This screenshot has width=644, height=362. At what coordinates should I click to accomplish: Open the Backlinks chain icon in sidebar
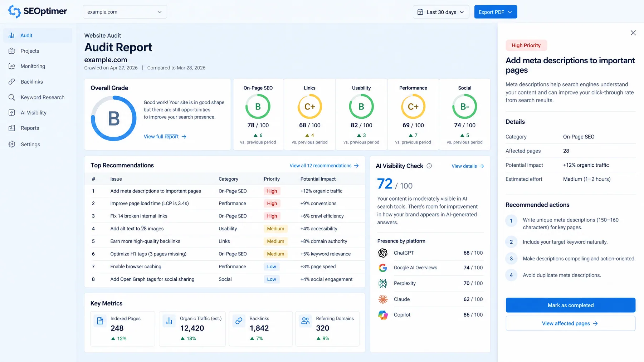[x=11, y=82]
